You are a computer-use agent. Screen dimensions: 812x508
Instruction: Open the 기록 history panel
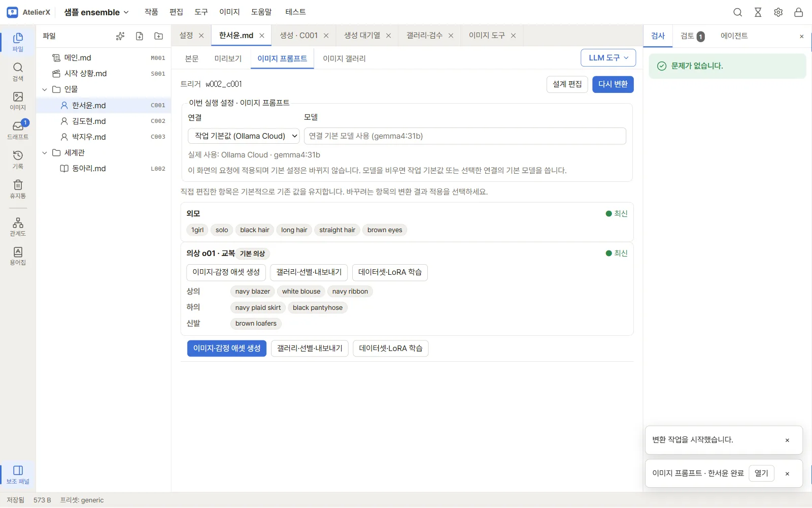point(18,160)
